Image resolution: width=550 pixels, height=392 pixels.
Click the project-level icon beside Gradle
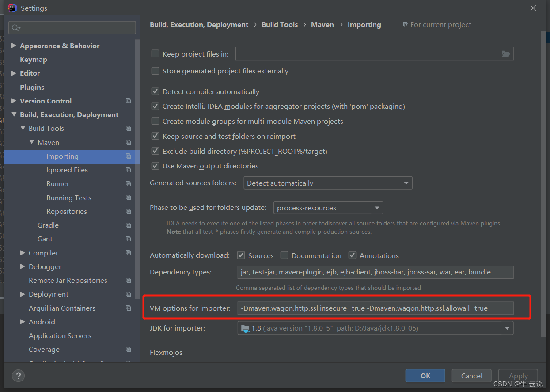coord(128,225)
